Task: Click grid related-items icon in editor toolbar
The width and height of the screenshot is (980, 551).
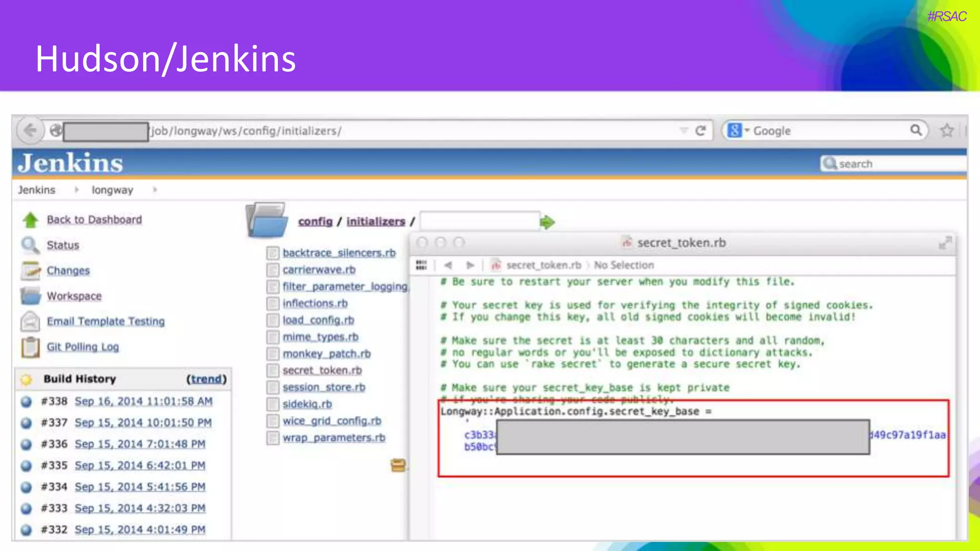Action: 421,265
